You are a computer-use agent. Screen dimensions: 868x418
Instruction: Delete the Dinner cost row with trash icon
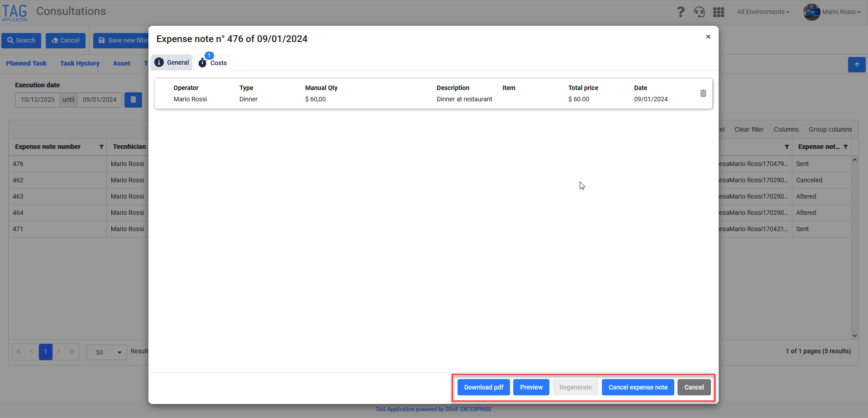click(x=703, y=93)
